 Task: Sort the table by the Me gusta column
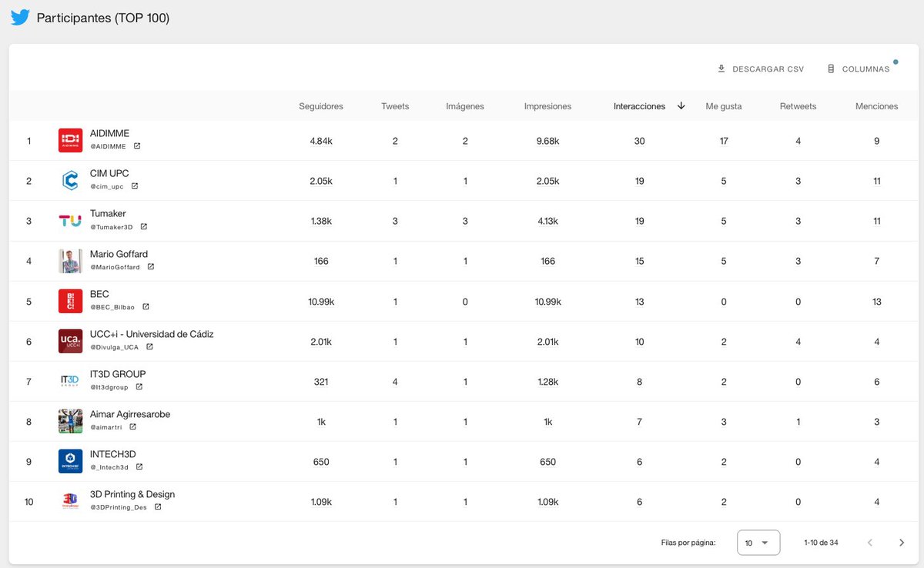(x=723, y=106)
